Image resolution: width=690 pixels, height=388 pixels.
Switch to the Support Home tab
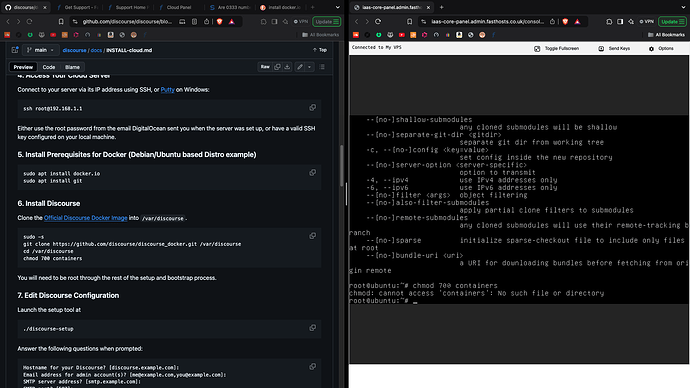tap(128, 7)
